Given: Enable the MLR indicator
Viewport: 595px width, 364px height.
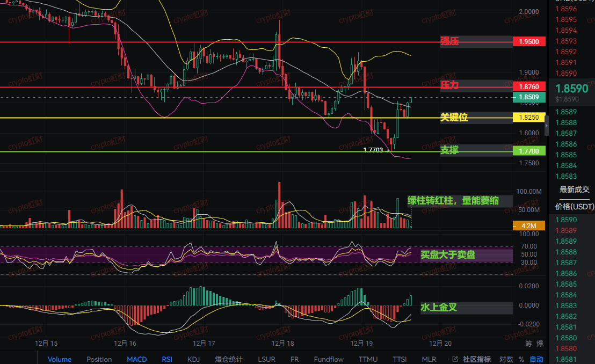Looking at the screenshot, I should [x=429, y=359].
